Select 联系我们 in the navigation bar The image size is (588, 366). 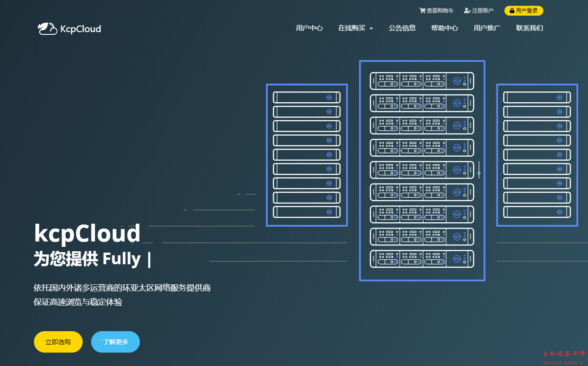(x=529, y=28)
